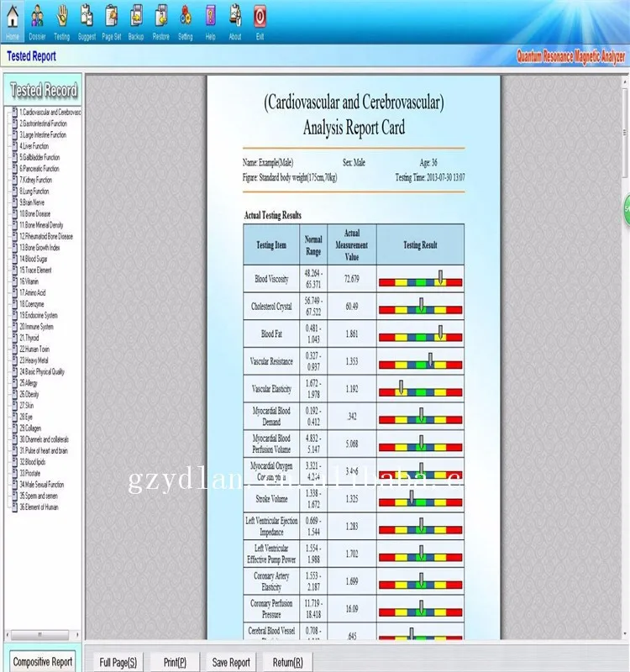
Task: Select the Brain Nerve record
Action: (x=32, y=202)
